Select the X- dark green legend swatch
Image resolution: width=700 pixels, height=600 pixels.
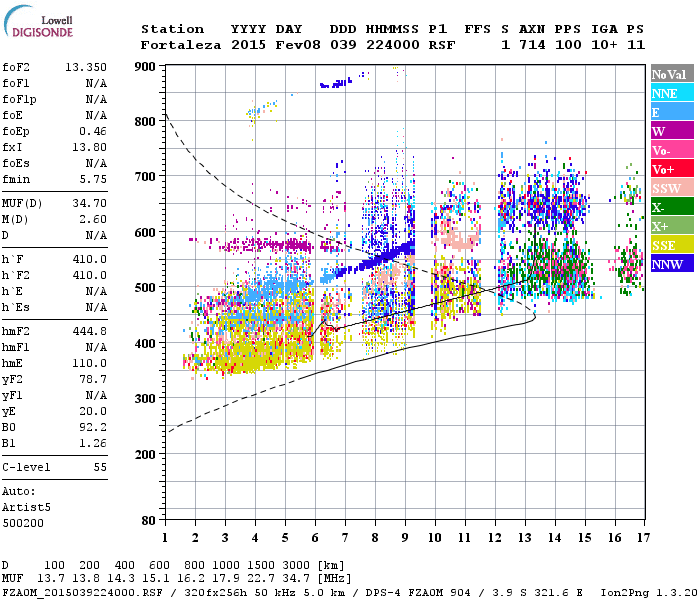pos(672,207)
